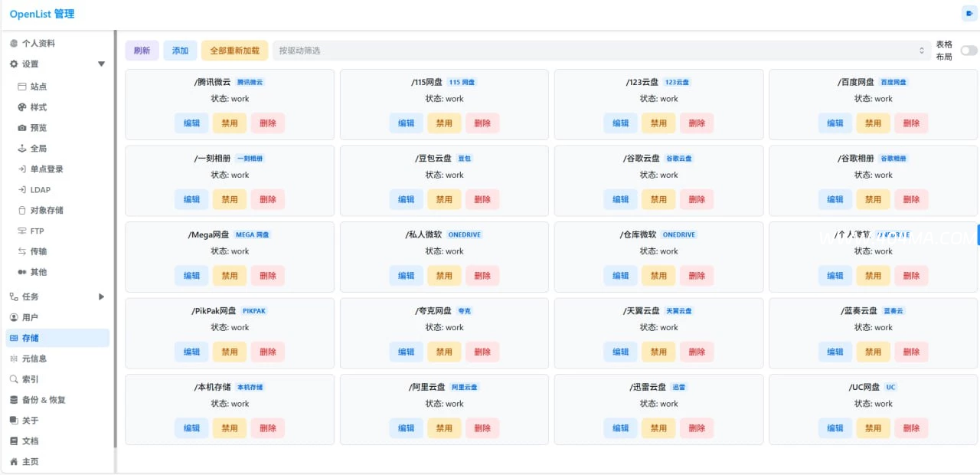Click the OpenList 管理 title link
The image size is (980, 475).
pyautogui.click(x=42, y=14)
